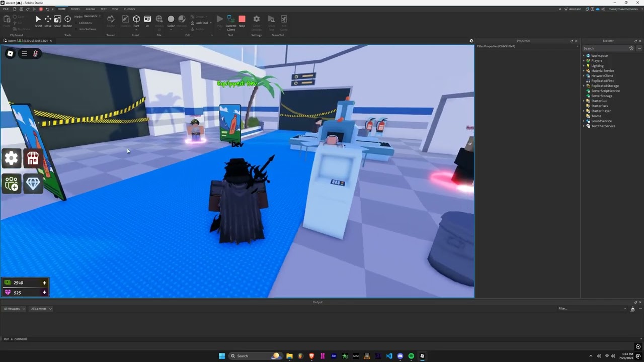644x362 pixels.
Task: Switch to the TEST ribbon tab
Action: point(103,9)
